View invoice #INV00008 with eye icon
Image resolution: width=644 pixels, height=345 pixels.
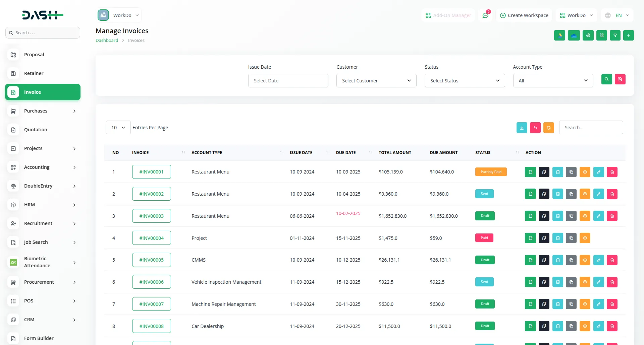pyautogui.click(x=585, y=326)
